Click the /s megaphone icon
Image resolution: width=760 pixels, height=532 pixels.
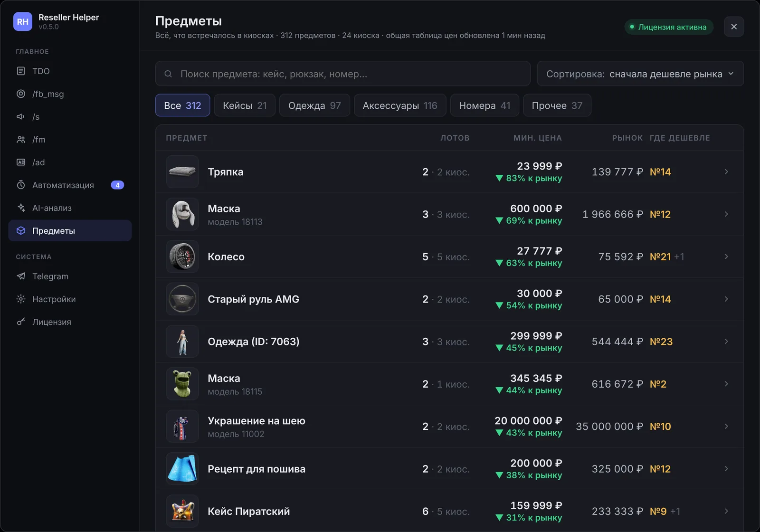[x=21, y=117]
